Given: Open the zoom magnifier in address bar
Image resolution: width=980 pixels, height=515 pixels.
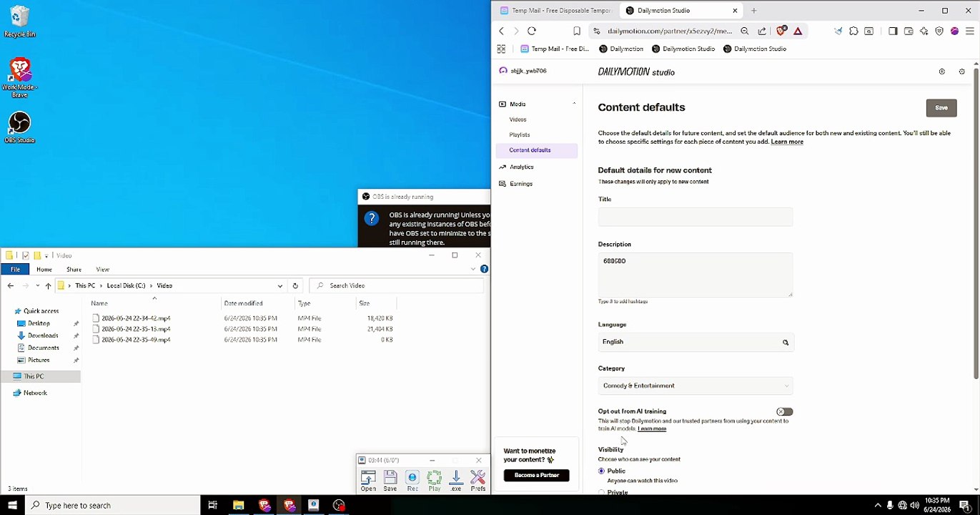Looking at the screenshot, I should point(745,31).
